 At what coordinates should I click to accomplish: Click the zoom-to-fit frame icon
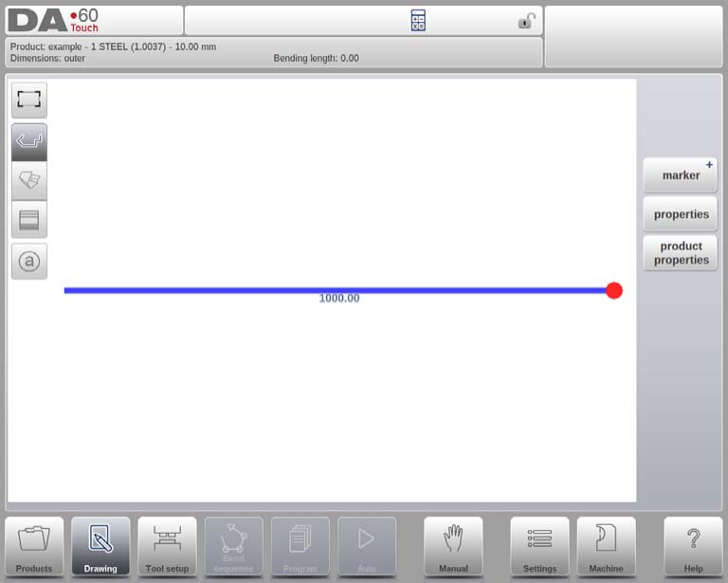tap(28, 100)
